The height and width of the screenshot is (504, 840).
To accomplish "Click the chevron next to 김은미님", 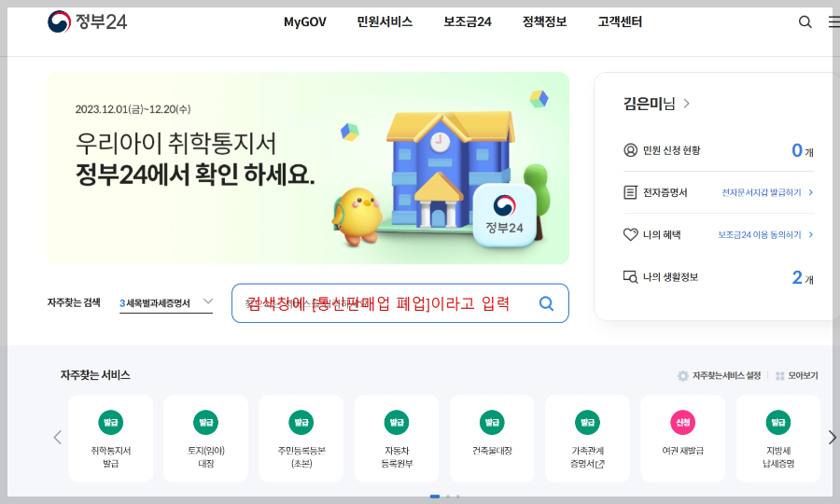I will coord(686,104).
